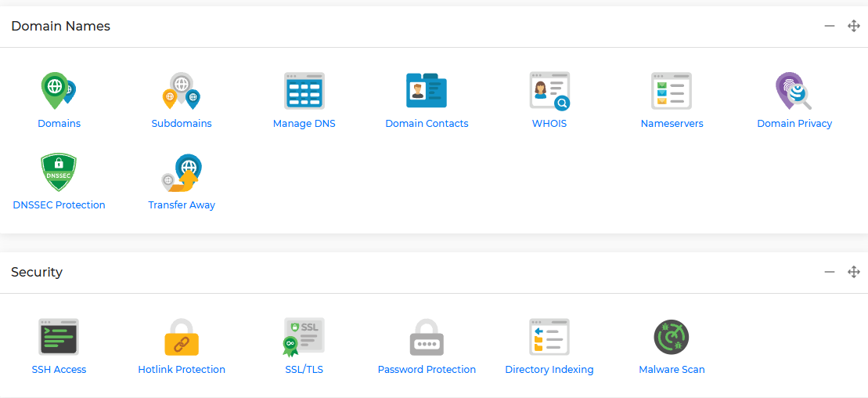
Task: Open the Domains map-pin icon
Action: [x=59, y=91]
